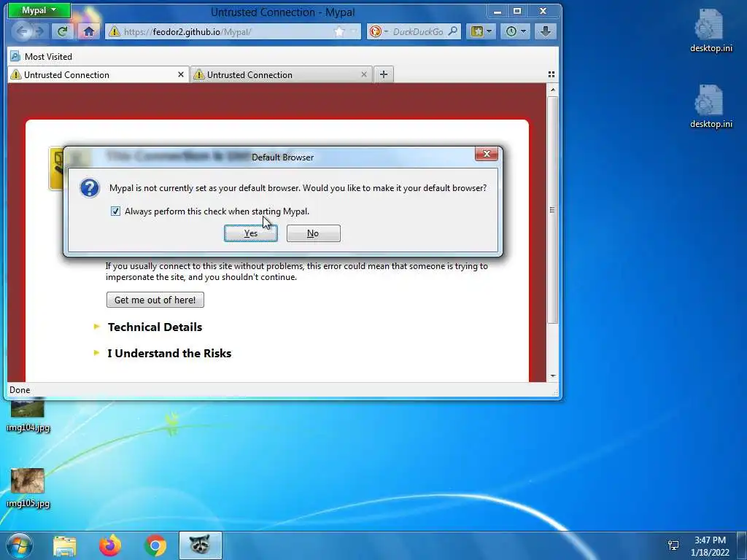Select the img105.jpg desktop thumbnail
This screenshot has width=747, height=560.
point(28,488)
